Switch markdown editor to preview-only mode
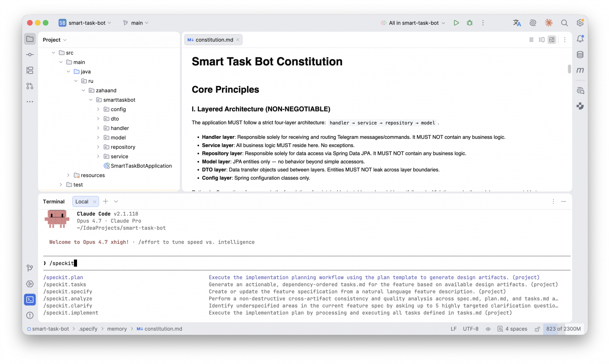610x364 pixels. 552,39
